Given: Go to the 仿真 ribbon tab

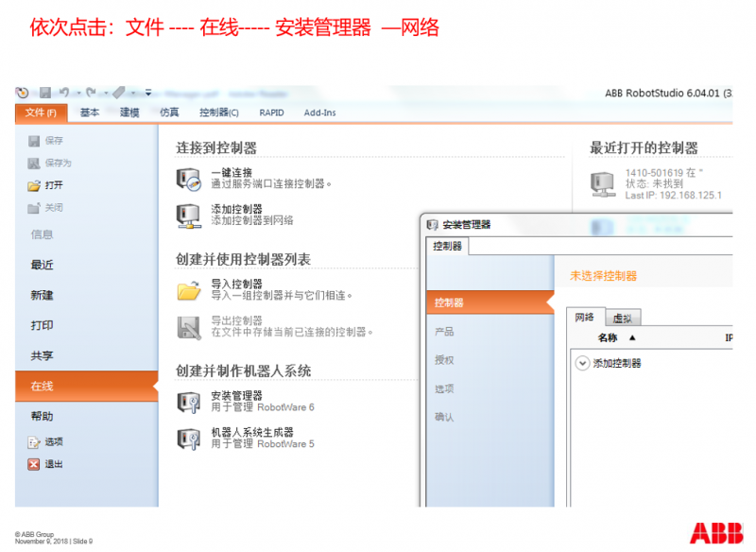Looking at the screenshot, I should (x=169, y=112).
